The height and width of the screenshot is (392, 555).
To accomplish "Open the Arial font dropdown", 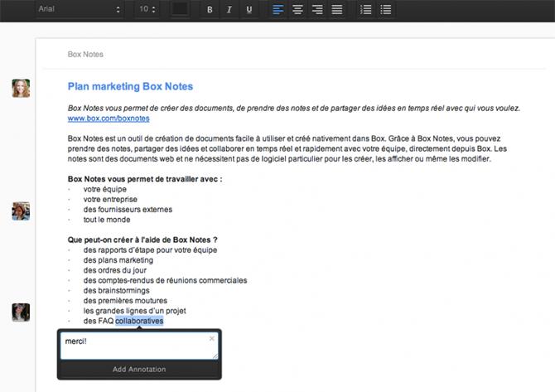I will click(x=80, y=9).
